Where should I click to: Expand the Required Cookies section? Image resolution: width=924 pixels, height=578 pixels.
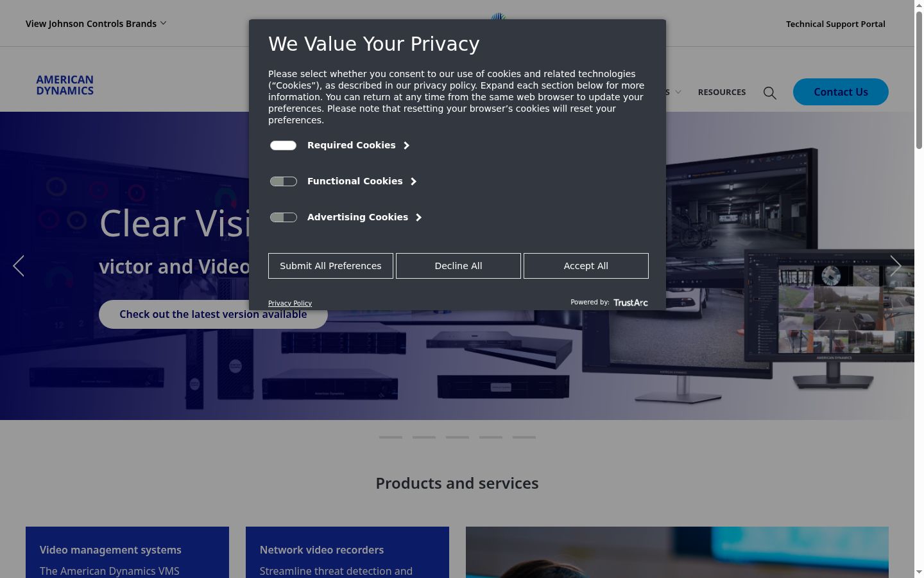pos(358,146)
